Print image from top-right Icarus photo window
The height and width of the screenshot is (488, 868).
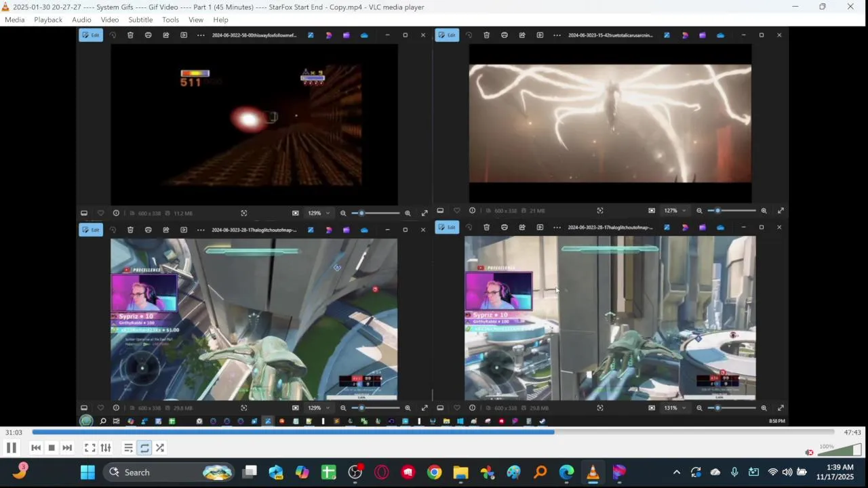(x=504, y=35)
